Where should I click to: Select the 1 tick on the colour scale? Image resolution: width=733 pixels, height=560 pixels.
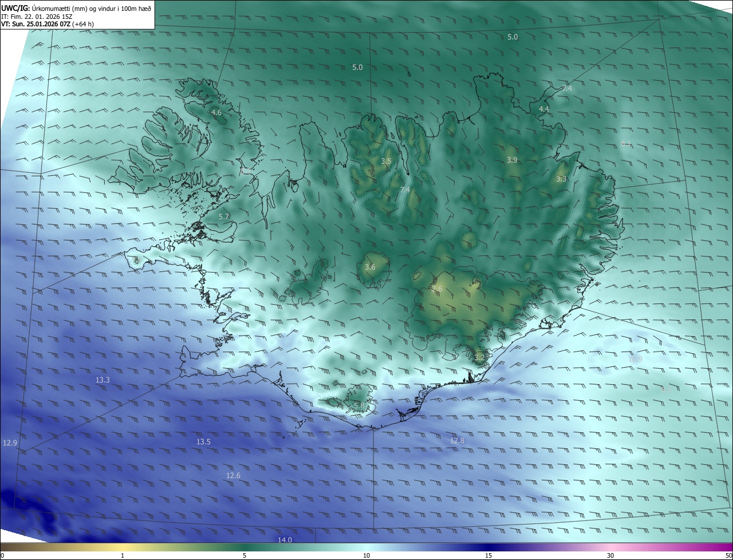pyautogui.click(x=123, y=555)
